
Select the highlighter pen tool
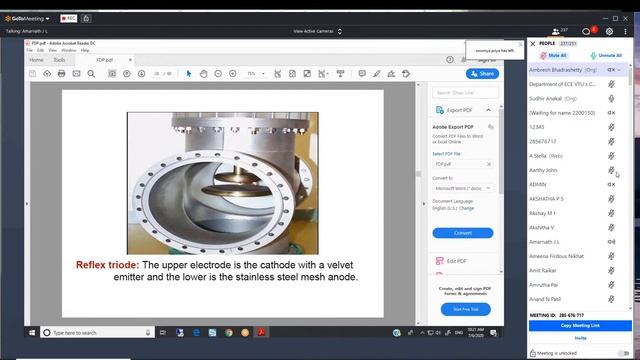pyautogui.click(x=376, y=74)
